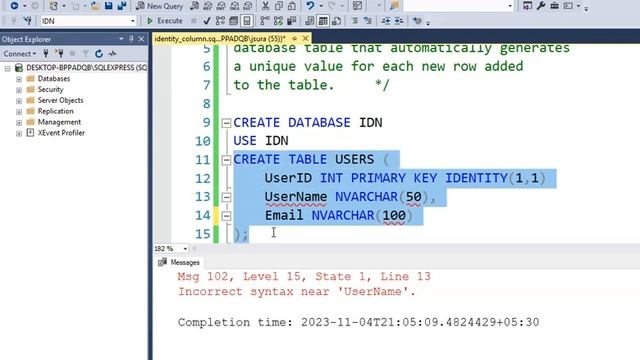Close the Object Explorer panel

coord(141,39)
